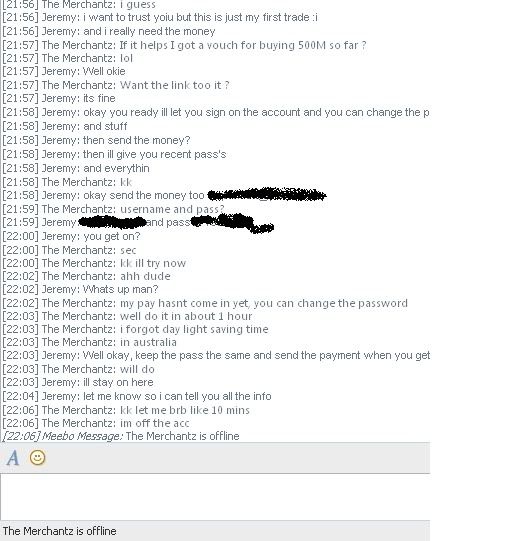
Task: Click inside the message input box
Action: coord(215,496)
